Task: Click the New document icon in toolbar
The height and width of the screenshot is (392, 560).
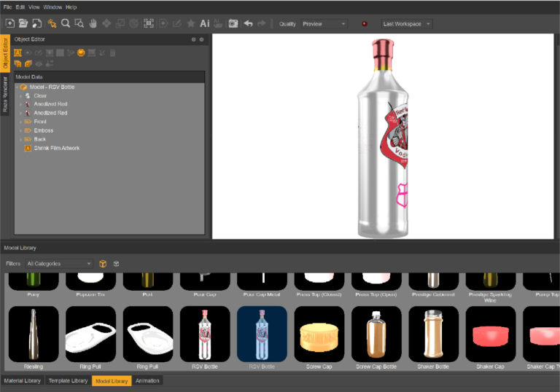Action: [x=10, y=23]
